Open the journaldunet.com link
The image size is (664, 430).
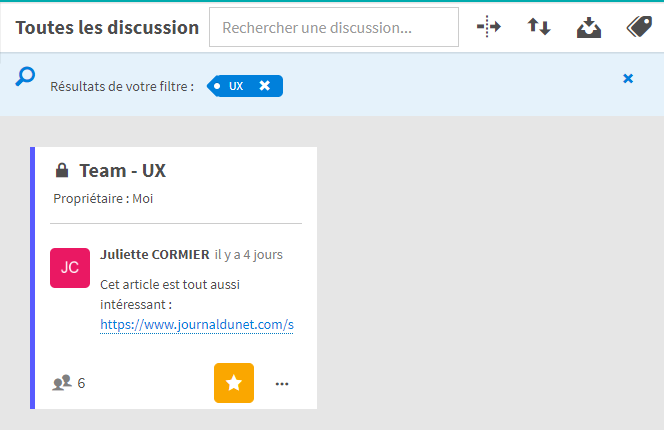click(x=197, y=325)
